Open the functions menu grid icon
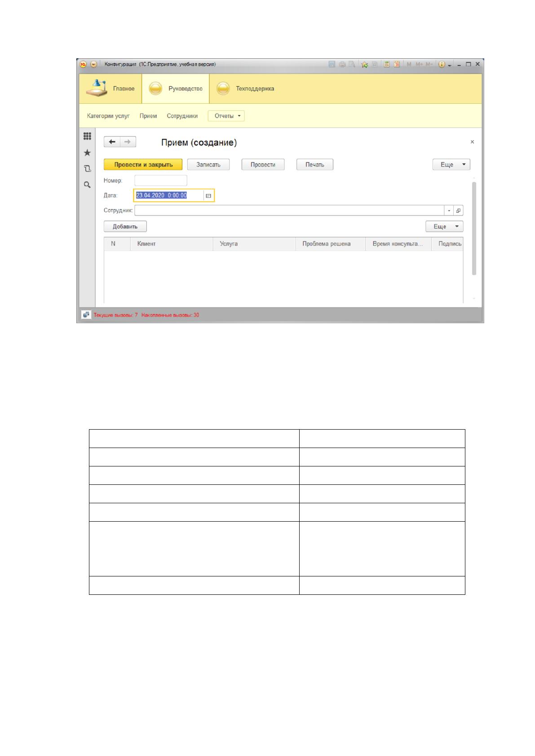This screenshot has width=535, height=756. (87, 136)
